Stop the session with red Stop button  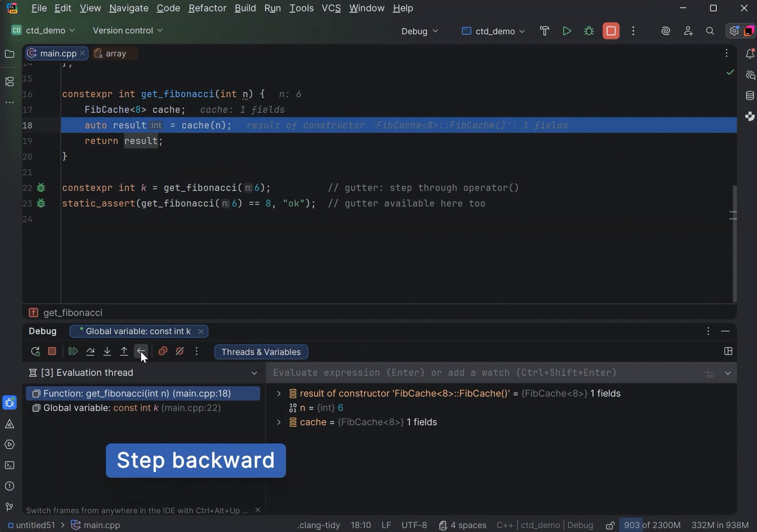[x=611, y=31]
